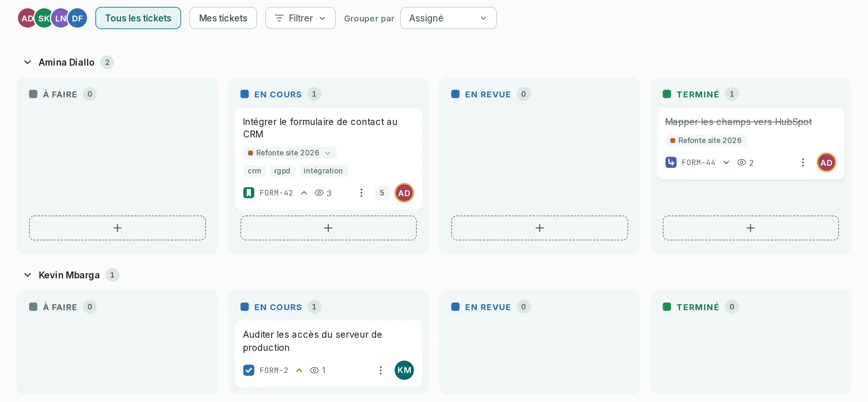The width and height of the screenshot is (868, 402).
Task: Select the Mes tickets tab
Action: coord(223,18)
